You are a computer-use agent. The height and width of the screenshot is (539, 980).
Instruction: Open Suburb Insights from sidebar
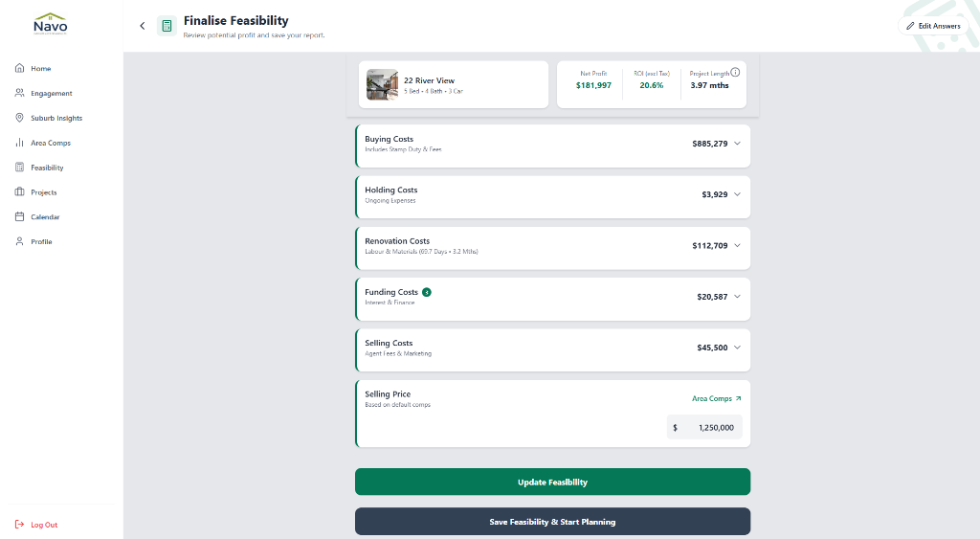pyautogui.click(x=56, y=118)
